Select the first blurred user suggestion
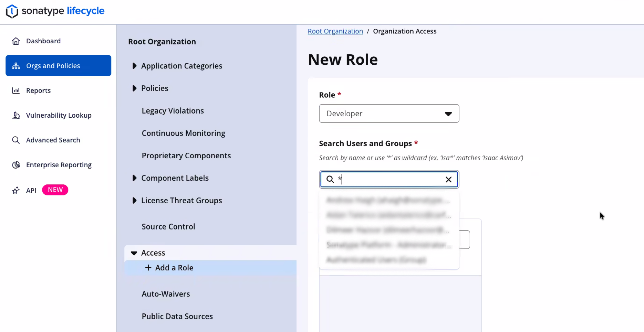Viewport: 644px width, 332px height. click(x=389, y=200)
